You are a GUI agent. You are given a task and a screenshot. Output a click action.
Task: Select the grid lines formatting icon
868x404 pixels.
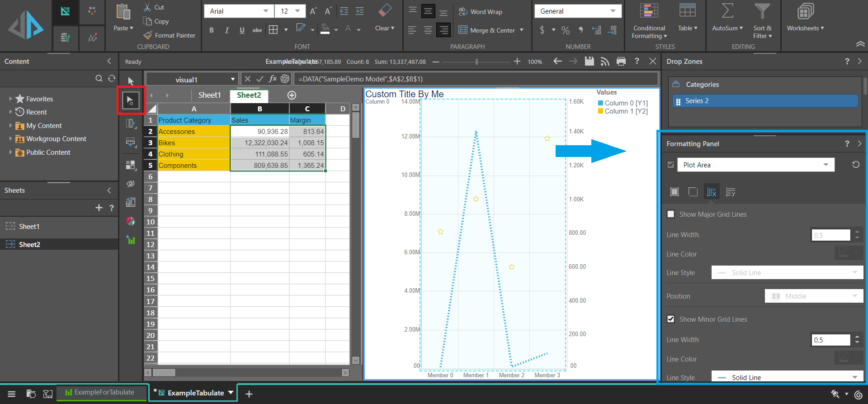pyautogui.click(x=711, y=192)
